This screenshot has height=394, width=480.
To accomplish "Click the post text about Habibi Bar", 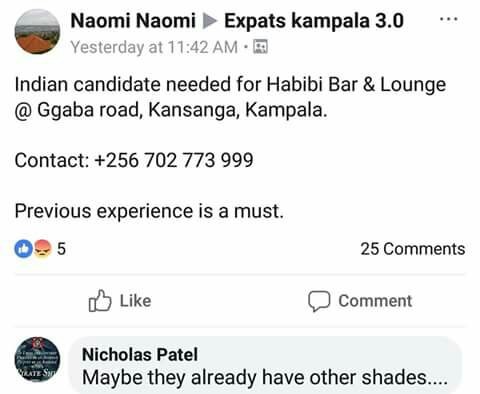I will click(x=230, y=97).
